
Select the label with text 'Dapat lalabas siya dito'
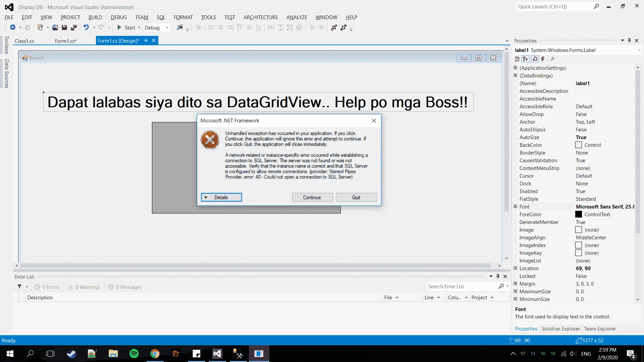pyautogui.click(x=258, y=102)
